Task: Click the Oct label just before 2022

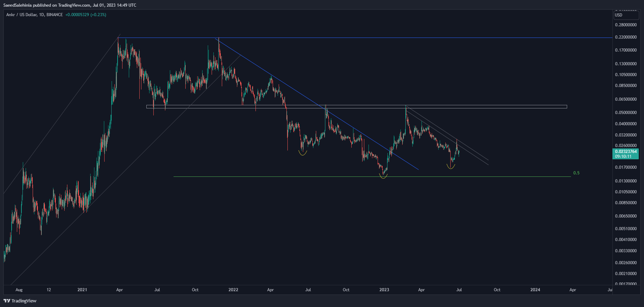Action: 195,290
